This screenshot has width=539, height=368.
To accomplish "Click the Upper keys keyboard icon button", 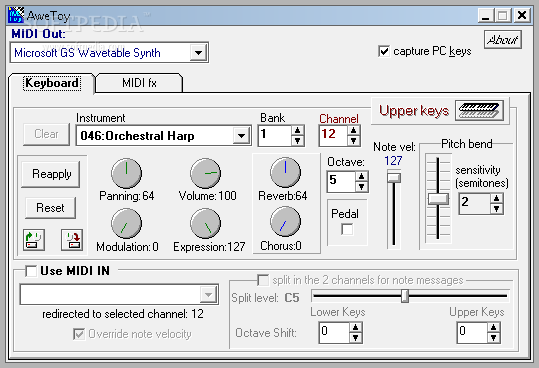I will point(480,110).
